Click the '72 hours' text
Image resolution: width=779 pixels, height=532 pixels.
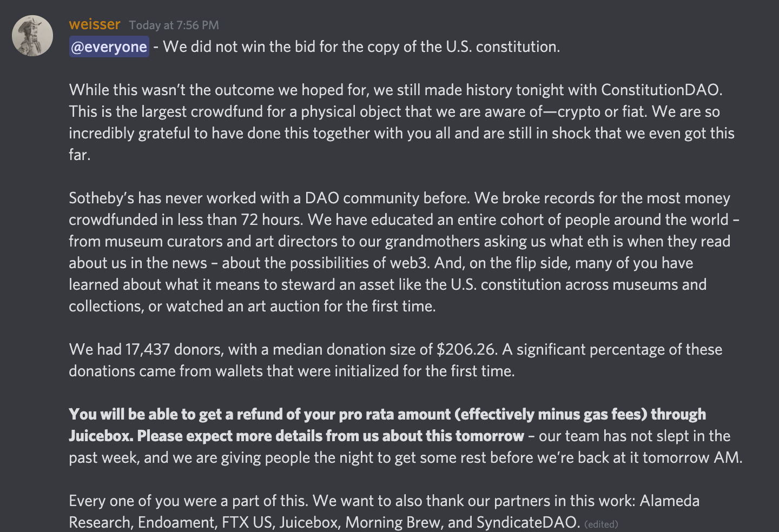tap(272, 220)
